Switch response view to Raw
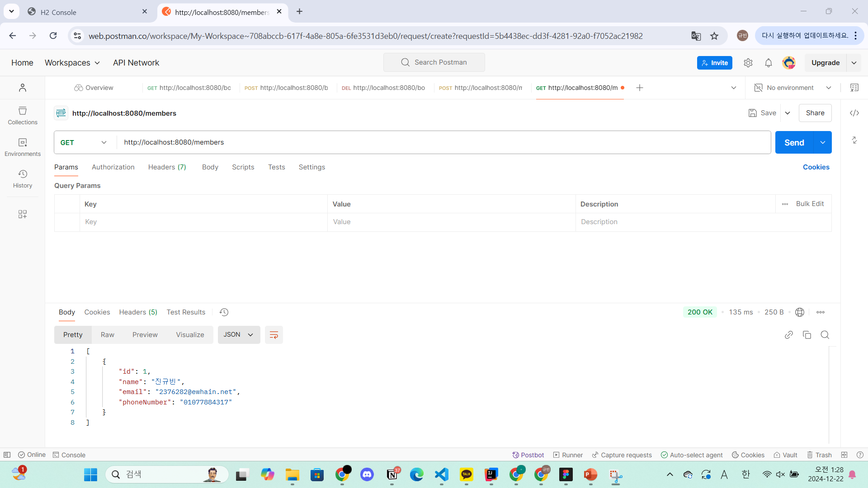Viewport: 868px width, 488px height. coord(107,335)
